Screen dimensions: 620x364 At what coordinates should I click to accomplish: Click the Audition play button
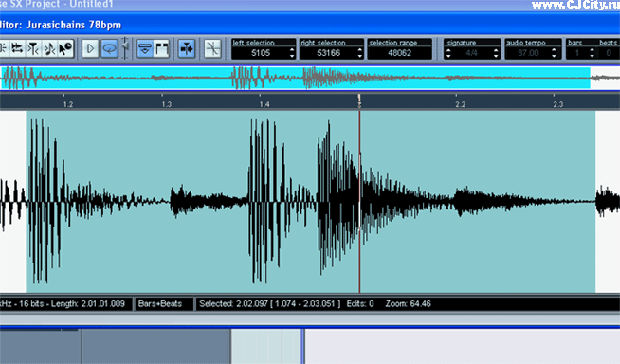[x=91, y=49]
